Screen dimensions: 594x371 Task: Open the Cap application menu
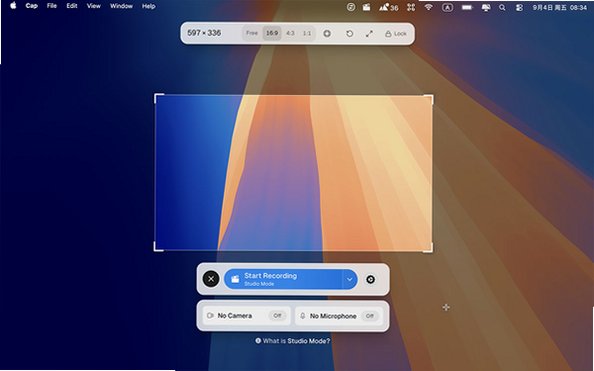(31, 6)
